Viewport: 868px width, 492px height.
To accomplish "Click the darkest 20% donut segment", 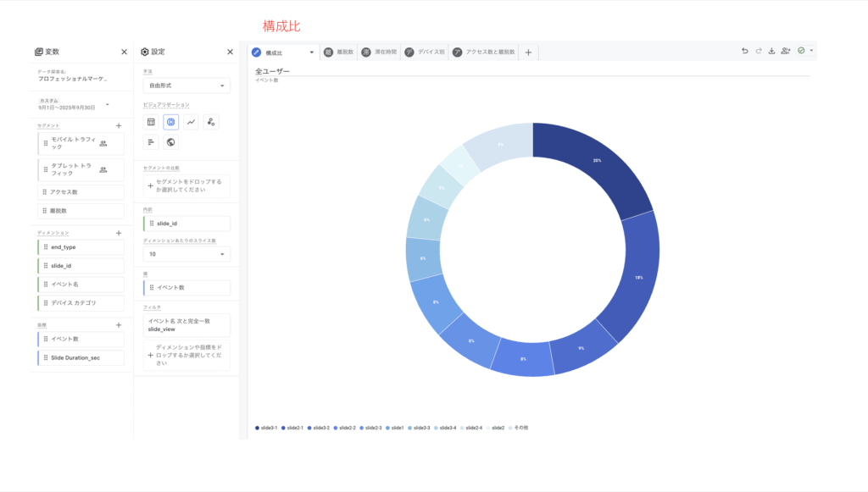I will coord(597,163).
